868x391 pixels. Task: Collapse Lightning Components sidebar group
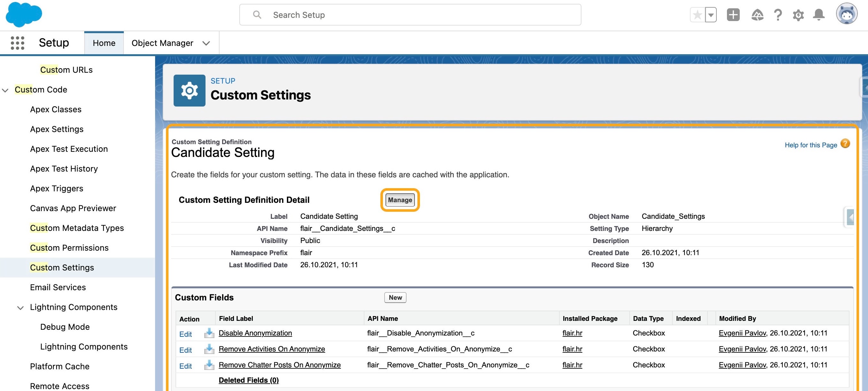(x=20, y=307)
